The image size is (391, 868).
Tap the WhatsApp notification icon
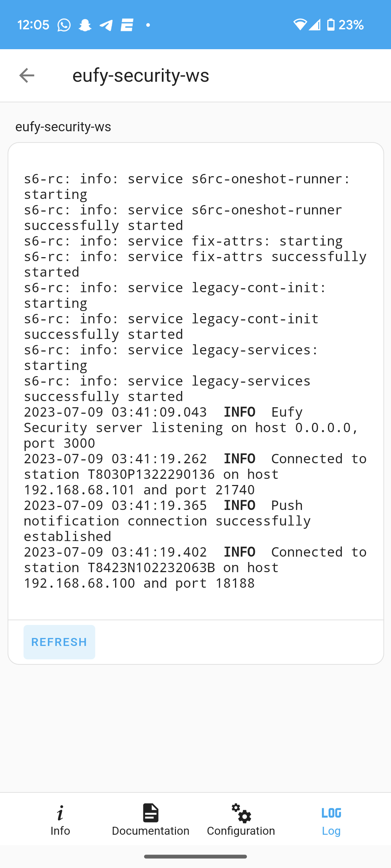click(64, 24)
